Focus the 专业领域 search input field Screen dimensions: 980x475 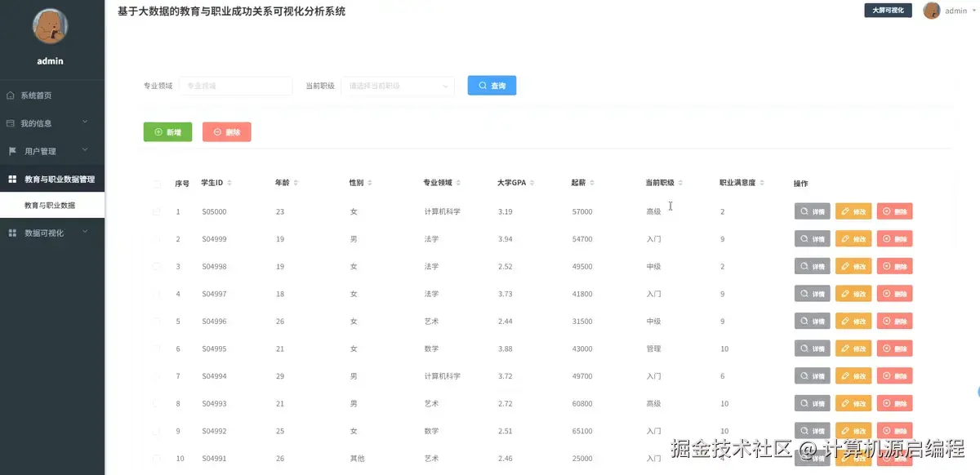coord(235,86)
